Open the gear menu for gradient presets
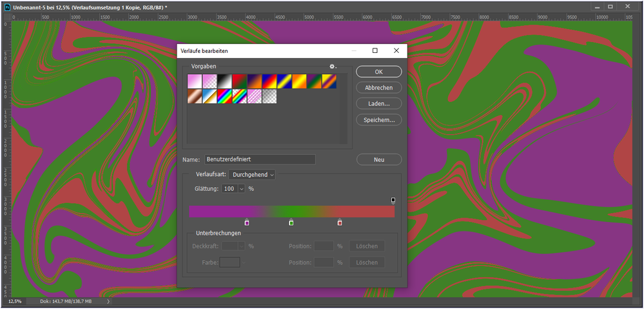 point(333,66)
